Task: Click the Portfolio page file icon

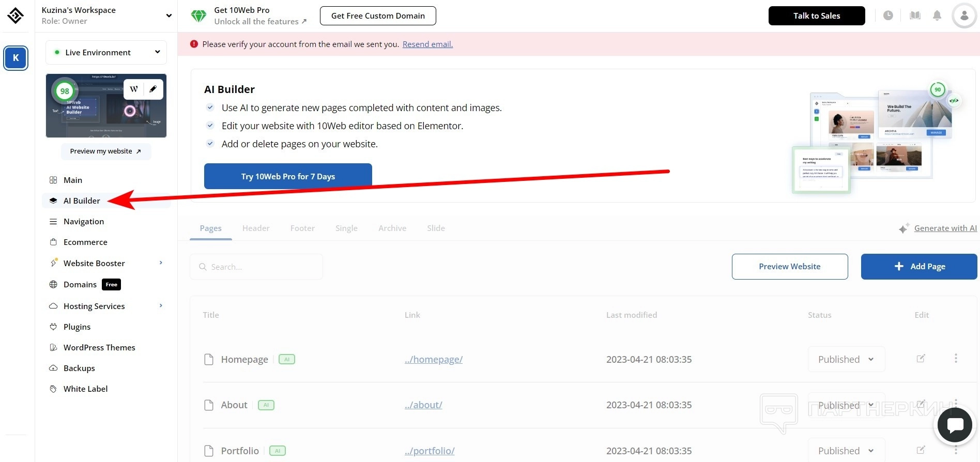Action: pyautogui.click(x=209, y=451)
